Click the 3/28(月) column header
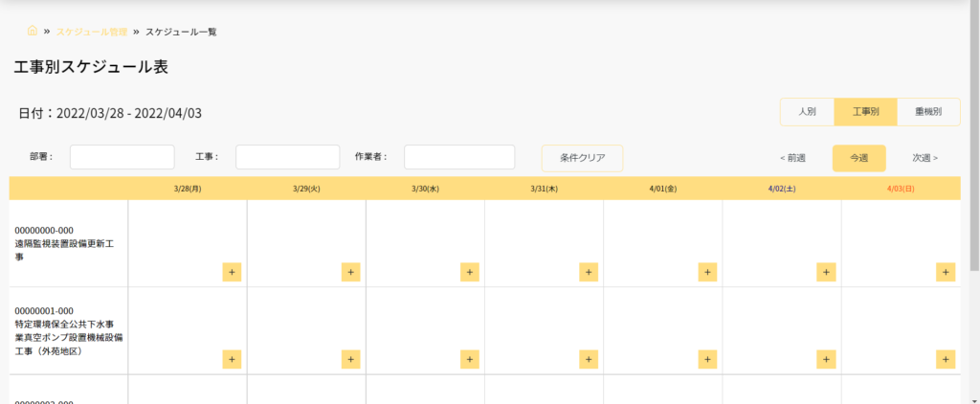Viewport: 980px width, 404px height. 188,189
